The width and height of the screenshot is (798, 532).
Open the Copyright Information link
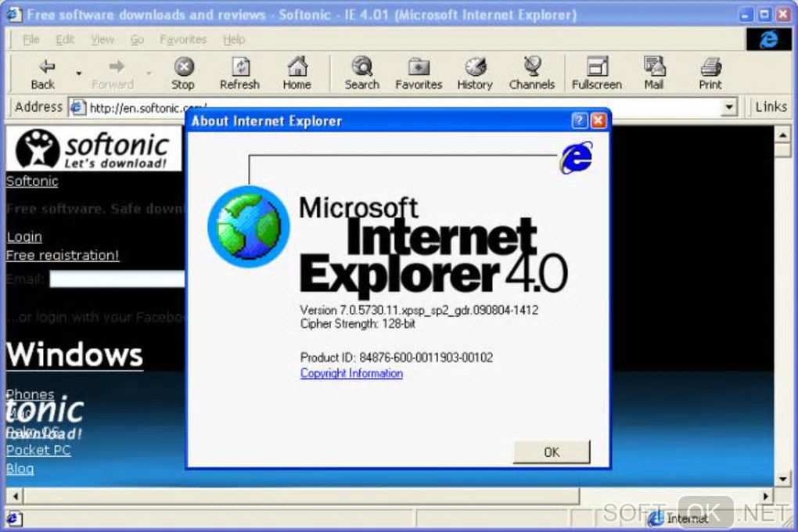(351, 373)
